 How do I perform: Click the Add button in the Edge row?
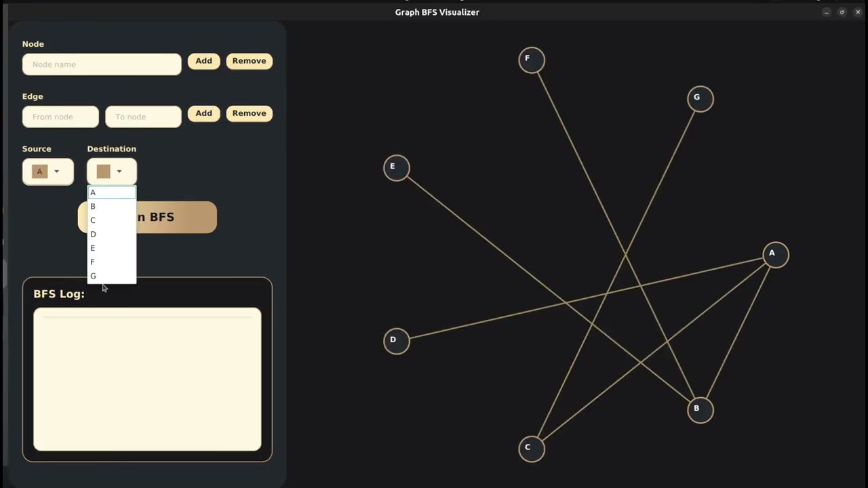click(x=203, y=113)
